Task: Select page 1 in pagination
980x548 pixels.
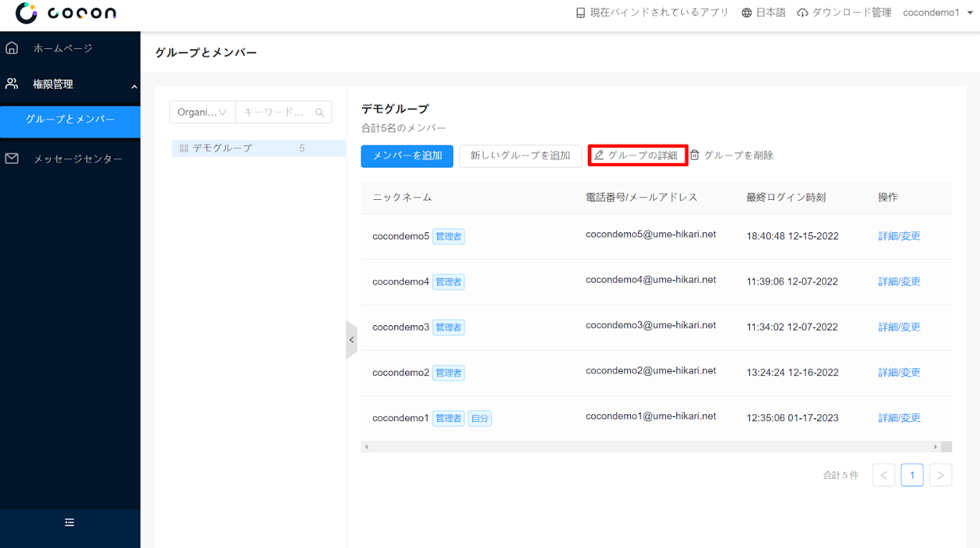Action: click(x=913, y=475)
